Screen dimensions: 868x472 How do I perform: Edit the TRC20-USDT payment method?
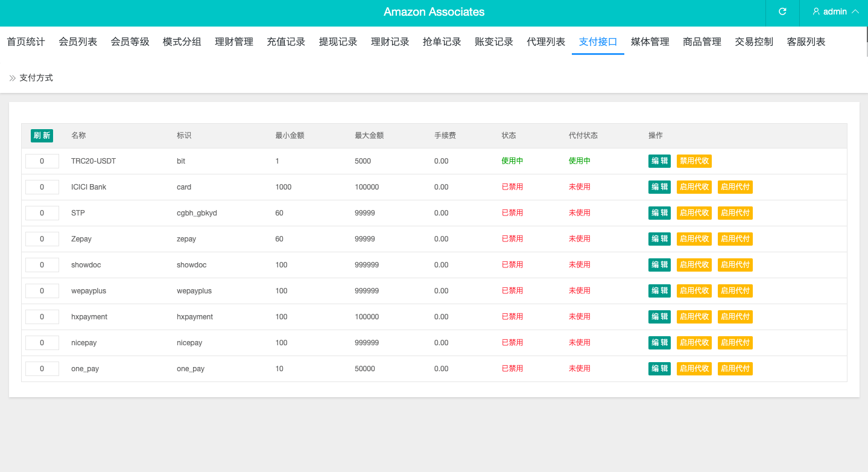point(659,161)
